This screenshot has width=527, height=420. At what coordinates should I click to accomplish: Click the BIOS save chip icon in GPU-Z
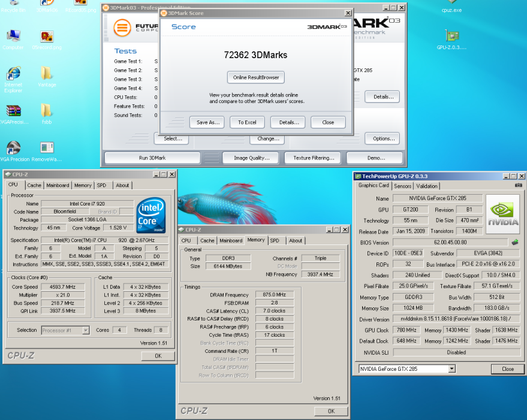(515, 242)
